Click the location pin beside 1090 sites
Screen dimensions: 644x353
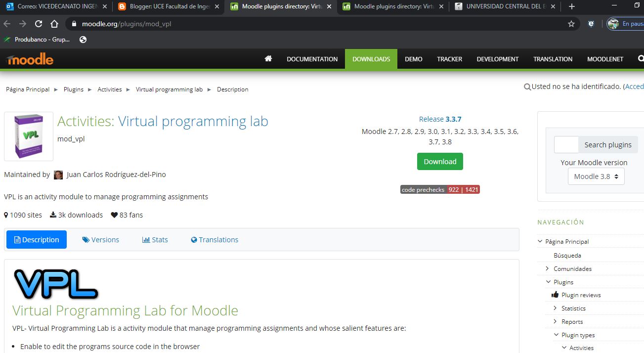7,215
